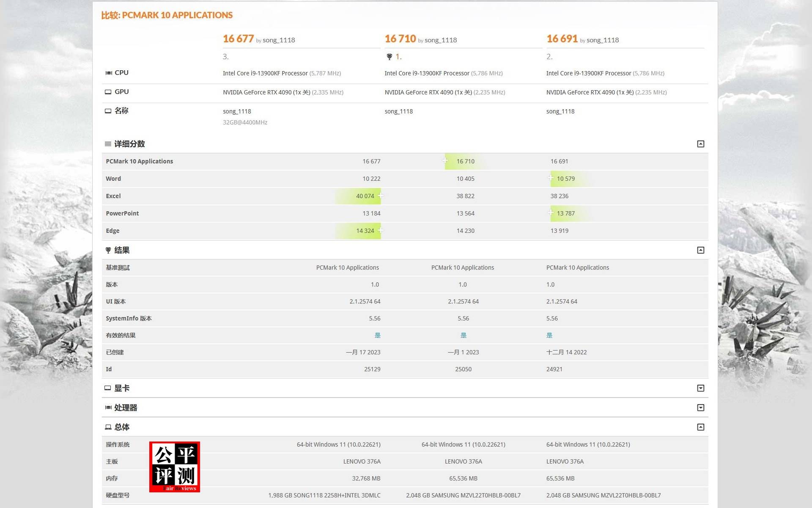
Task: Open the 16 710 score result
Action: (x=400, y=39)
